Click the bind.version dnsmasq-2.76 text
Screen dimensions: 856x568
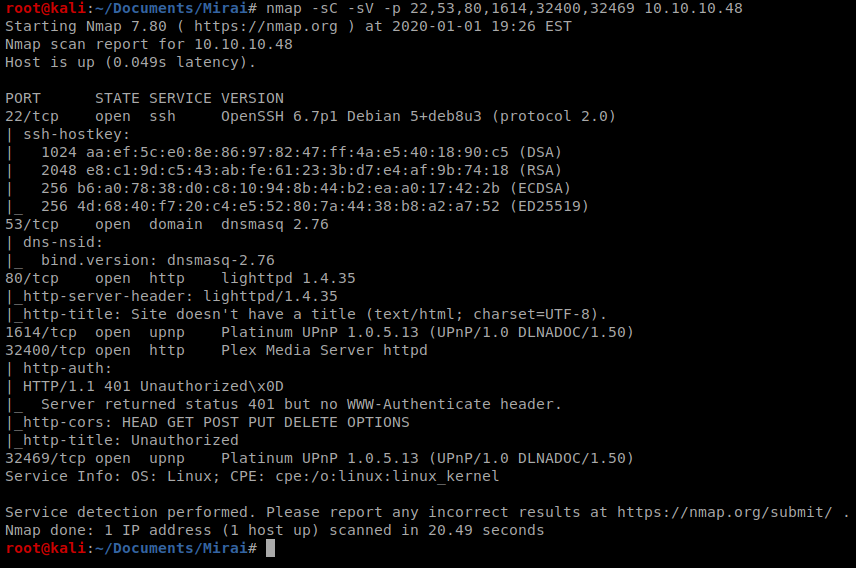(158, 261)
